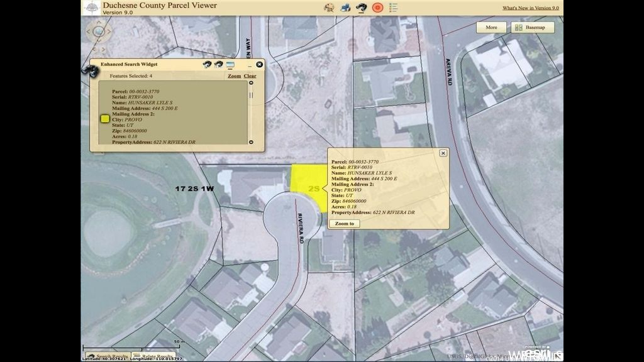
Task: Click yellow parcel symbol in results list
Action: pyautogui.click(x=105, y=119)
